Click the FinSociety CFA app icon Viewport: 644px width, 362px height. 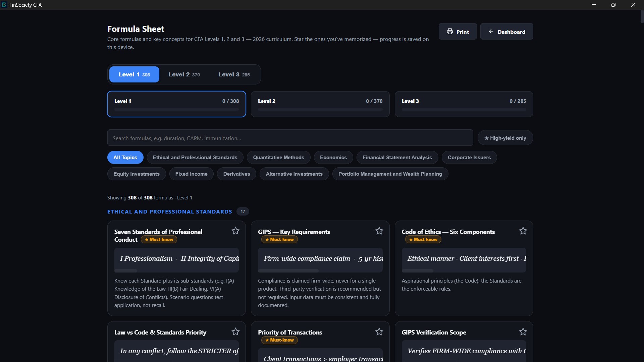tap(4, 5)
